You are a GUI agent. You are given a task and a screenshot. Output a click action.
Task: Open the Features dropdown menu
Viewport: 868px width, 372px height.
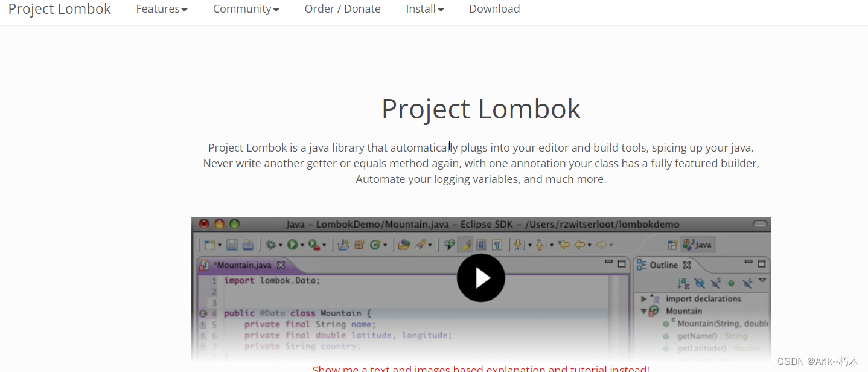162,9
